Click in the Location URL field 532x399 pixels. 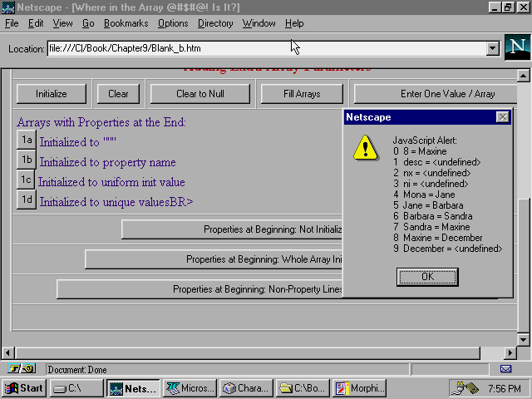[x=266, y=48]
